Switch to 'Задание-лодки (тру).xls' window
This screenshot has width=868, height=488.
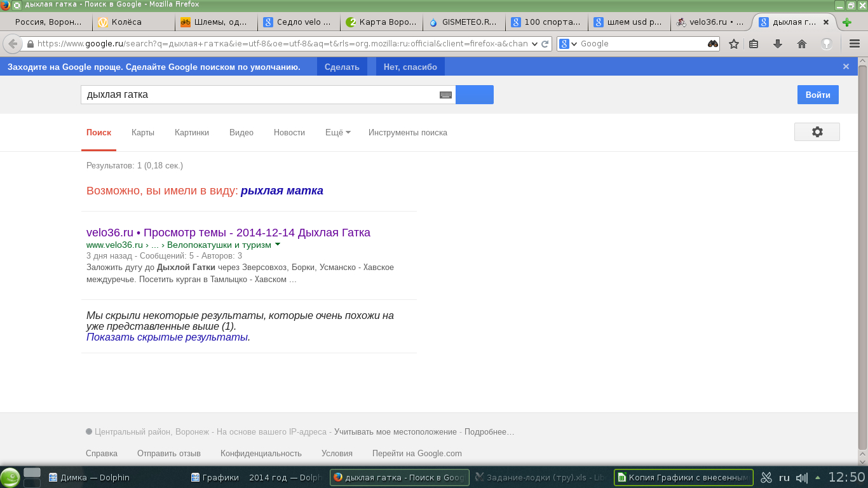[x=541, y=477]
